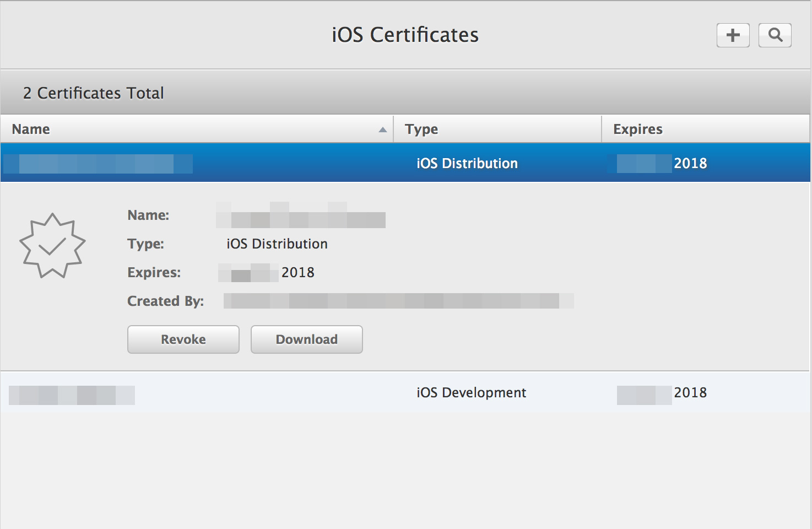Screen dimensions: 812x529
Task: Click the certificate badge checkmark icon
Action: 52,245
